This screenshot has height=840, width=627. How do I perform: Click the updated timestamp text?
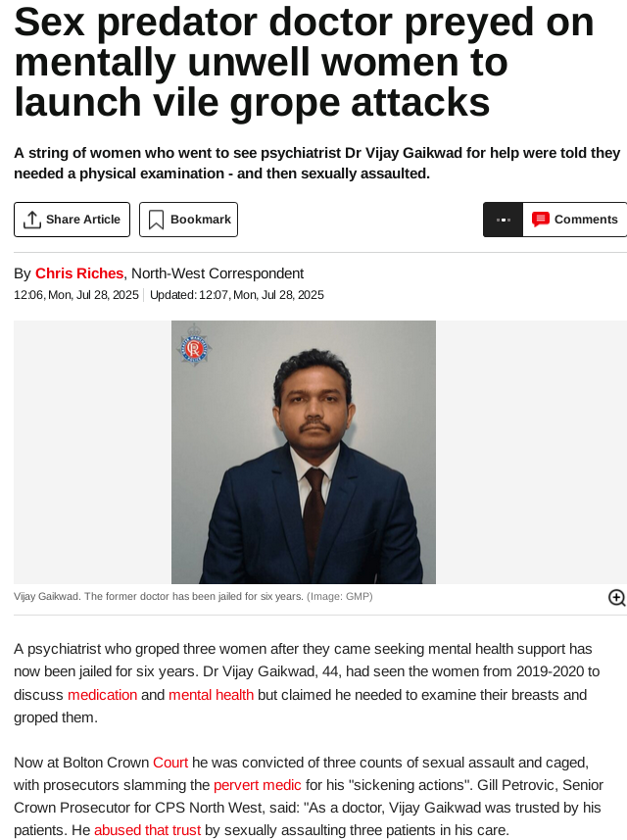point(237,295)
